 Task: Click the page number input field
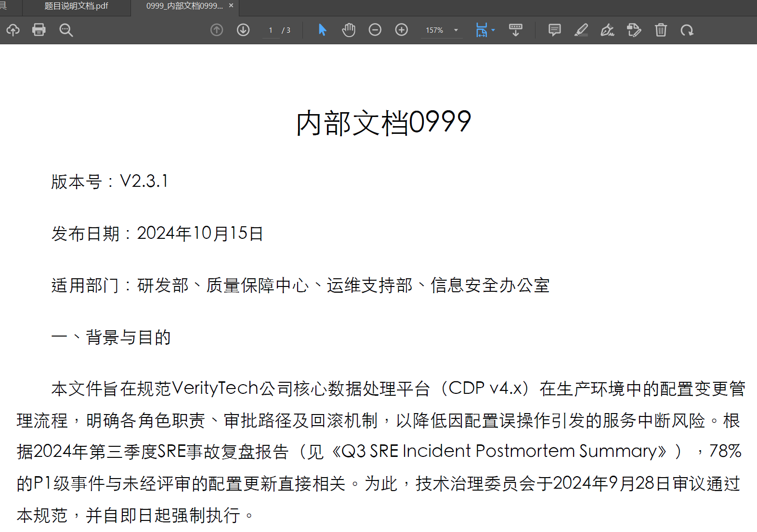(271, 30)
